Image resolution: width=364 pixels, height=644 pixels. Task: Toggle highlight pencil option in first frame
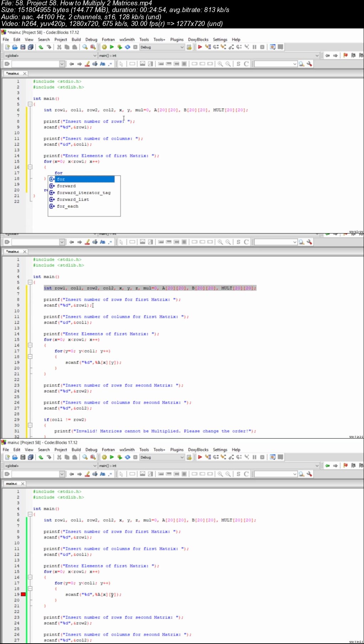[87, 64]
